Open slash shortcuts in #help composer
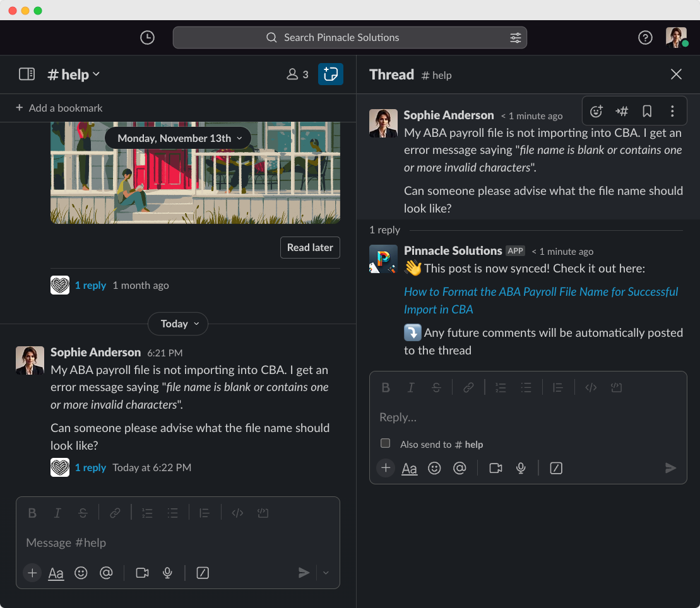The height and width of the screenshot is (608, 700). 202,573
